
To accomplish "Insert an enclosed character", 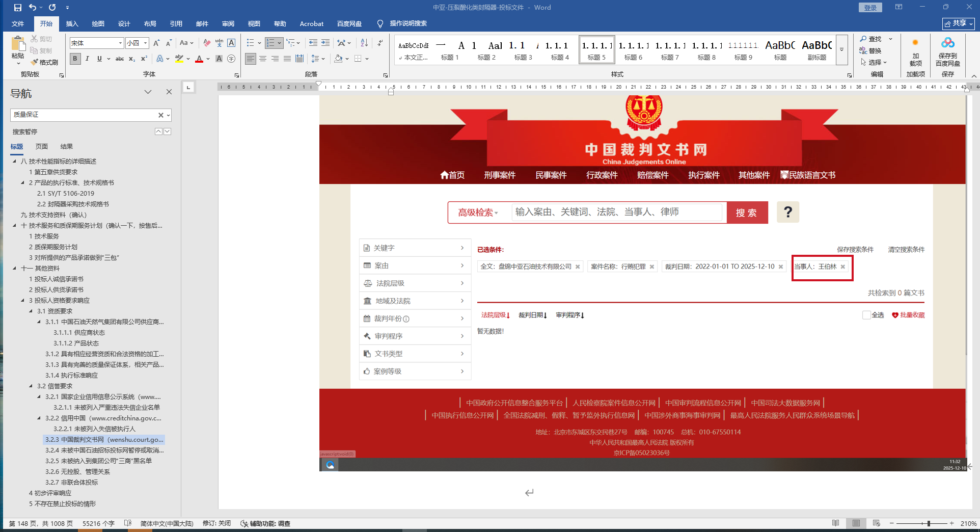I will coord(231,59).
